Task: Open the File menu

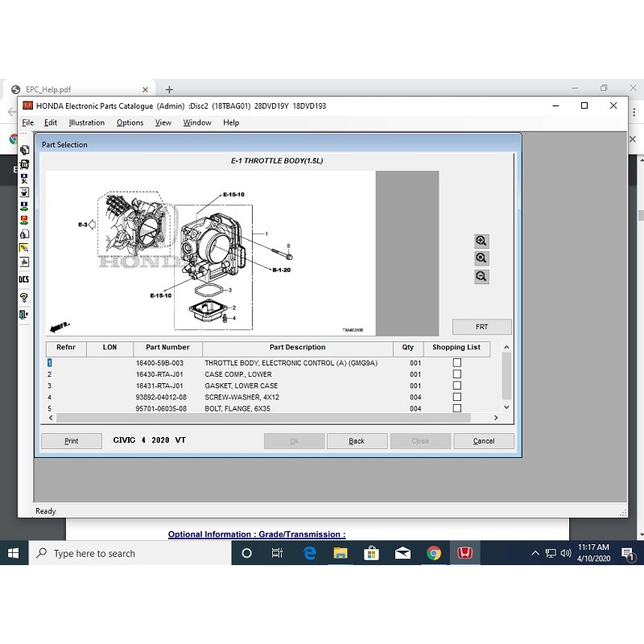Action: click(28, 122)
